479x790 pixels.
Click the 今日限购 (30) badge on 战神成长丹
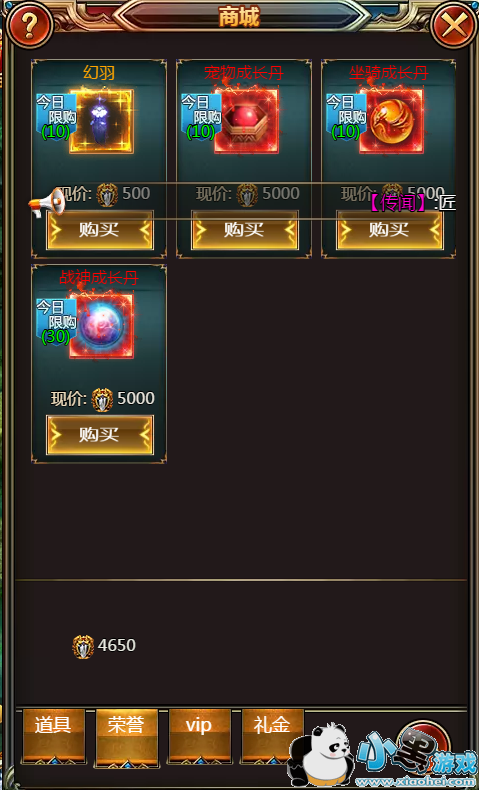coord(56,321)
